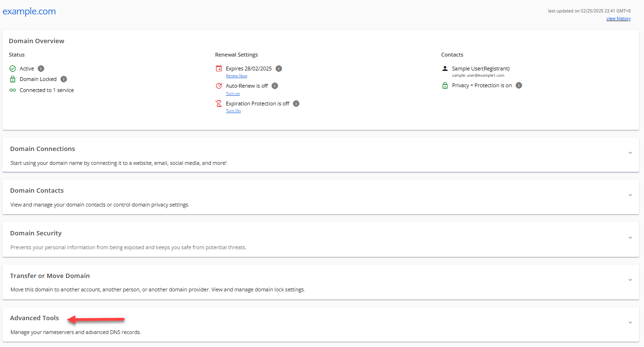Click the Renew Now link
Image resolution: width=644 pixels, height=347 pixels.
coord(236,76)
